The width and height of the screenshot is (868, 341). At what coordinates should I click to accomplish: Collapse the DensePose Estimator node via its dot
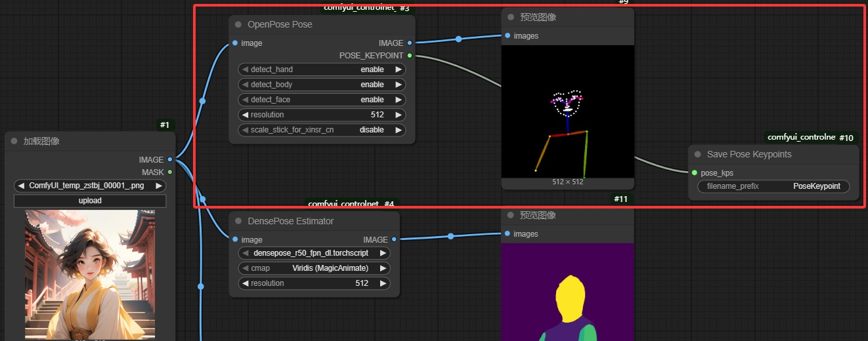click(x=239, y=222)
